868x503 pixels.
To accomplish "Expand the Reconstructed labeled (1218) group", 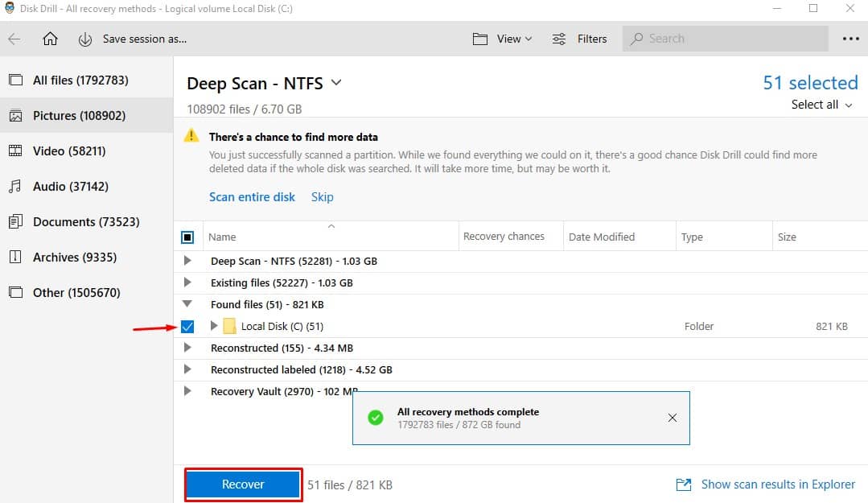I will tap(187, 369).
